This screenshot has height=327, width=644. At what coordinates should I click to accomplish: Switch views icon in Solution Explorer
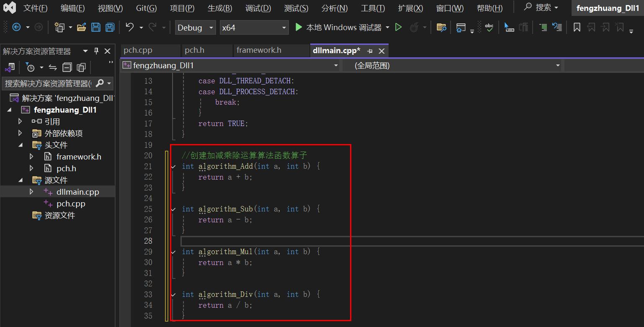[10, 67]
